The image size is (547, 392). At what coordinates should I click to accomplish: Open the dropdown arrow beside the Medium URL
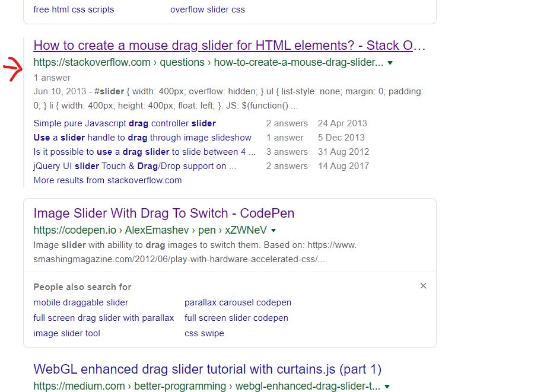click(x=388, y=386)
